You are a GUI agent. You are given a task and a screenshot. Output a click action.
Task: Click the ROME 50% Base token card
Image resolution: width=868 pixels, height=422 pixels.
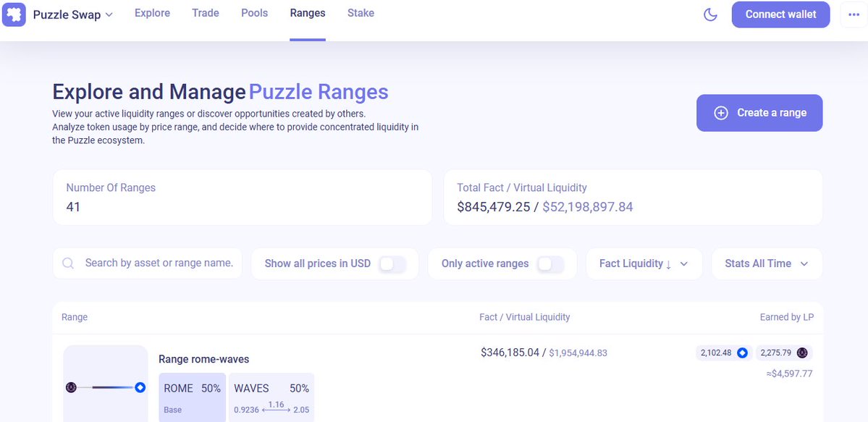tap(192, 397)
